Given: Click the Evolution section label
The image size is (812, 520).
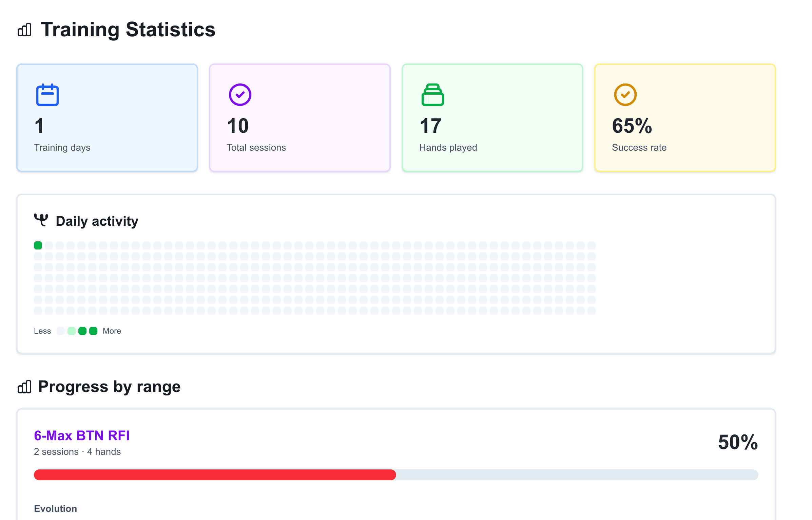Looking at the screenshot, I should 56,508.
